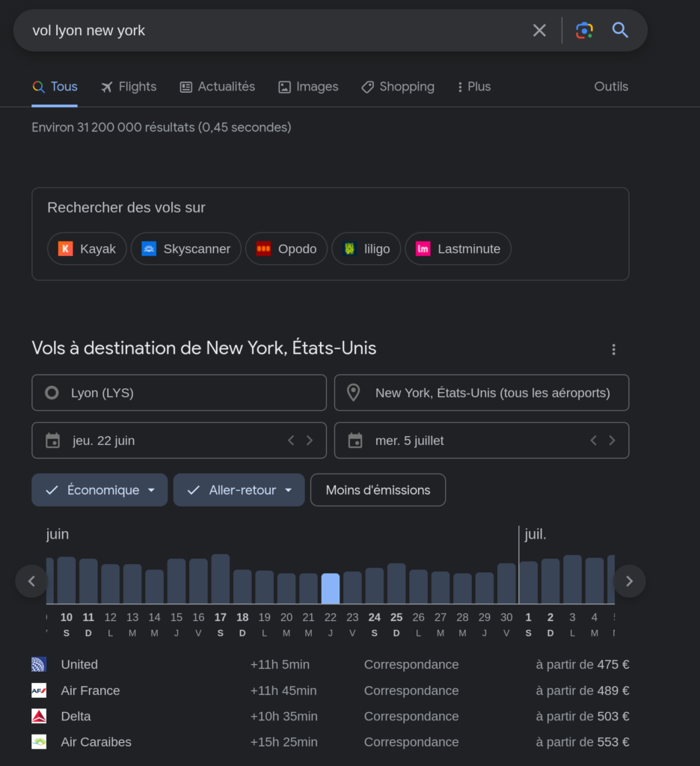The image size is (700, 766).
Task: Open the three-dot menu for flights widget
Action: (613, 349)
